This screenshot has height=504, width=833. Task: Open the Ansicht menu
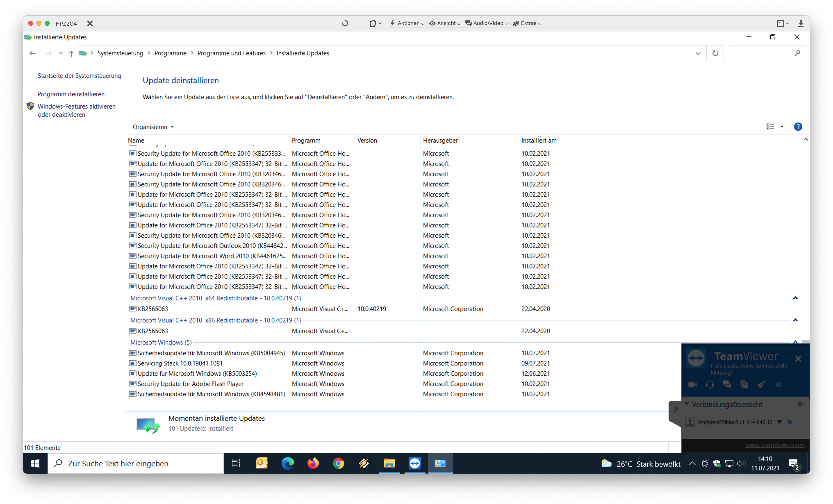tap(445, 23)
